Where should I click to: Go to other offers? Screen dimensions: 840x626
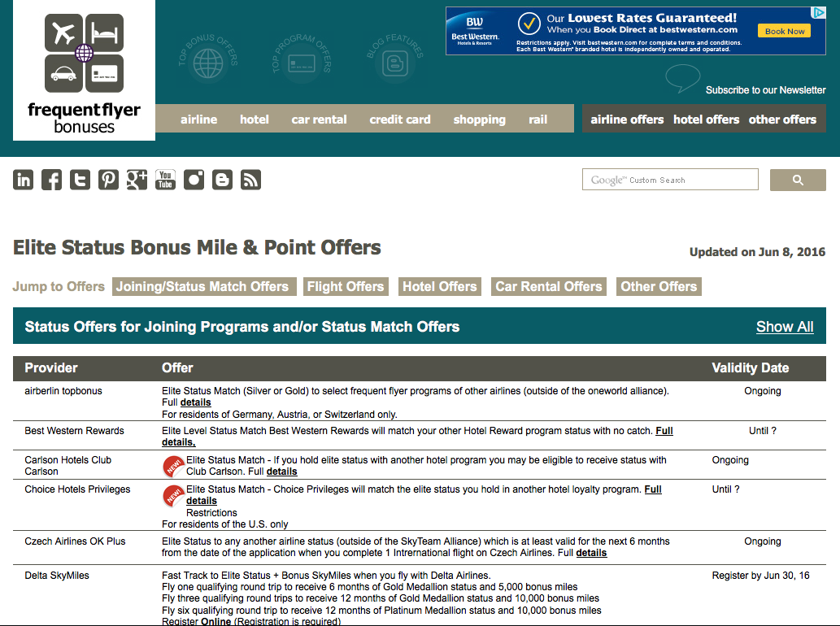click(782, 120)
